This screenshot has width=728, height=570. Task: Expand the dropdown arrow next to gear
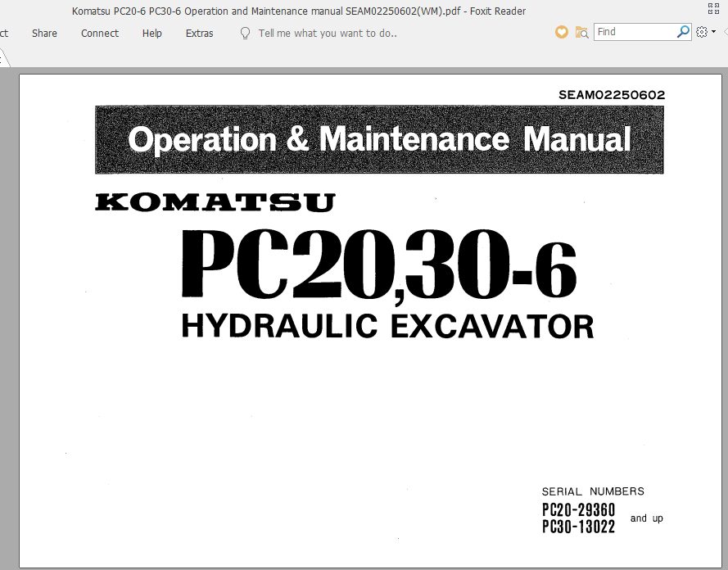[713, 32]
